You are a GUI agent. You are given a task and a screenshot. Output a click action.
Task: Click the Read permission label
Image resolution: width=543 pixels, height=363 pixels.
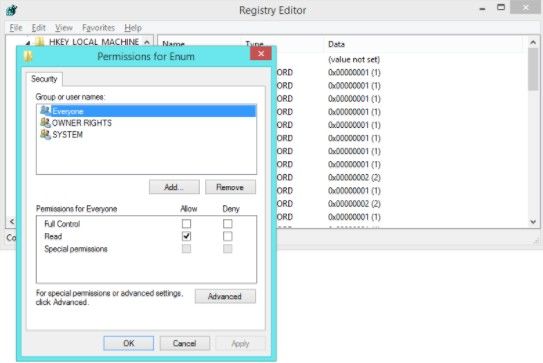(x=53, y=236)
